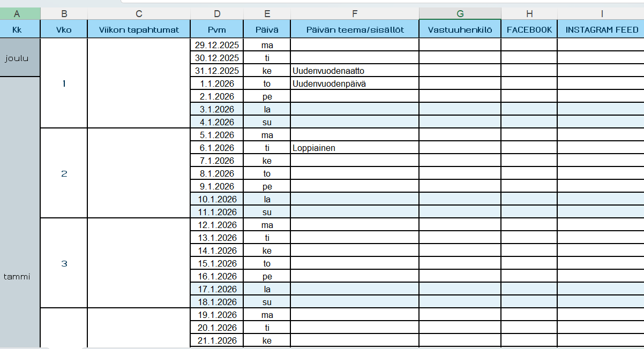Select the date cell 31.12.2025
The width and height of the screenshot is (644, 349).
216,71
